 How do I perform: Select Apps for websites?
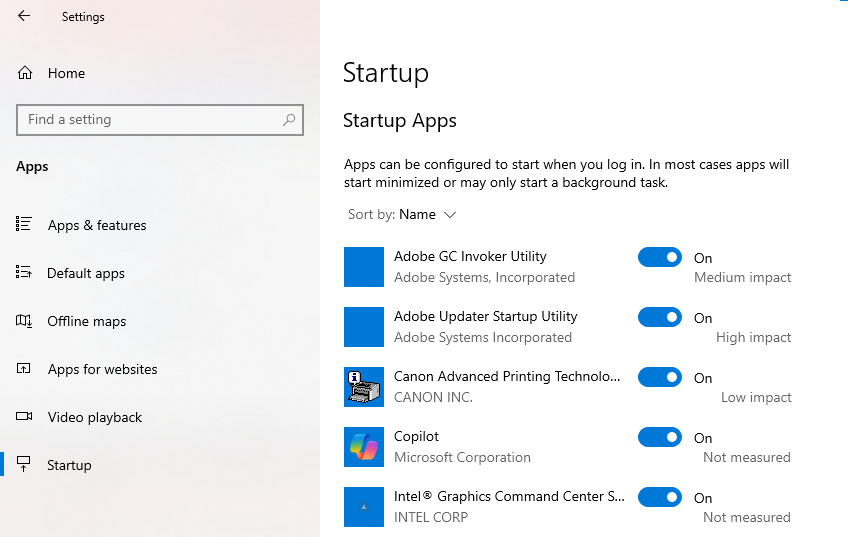pos(103,369)
